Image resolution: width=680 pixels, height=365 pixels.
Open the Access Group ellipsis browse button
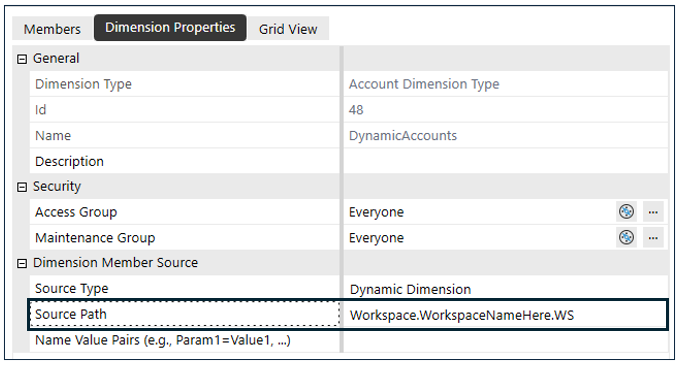tap(653, 212)
